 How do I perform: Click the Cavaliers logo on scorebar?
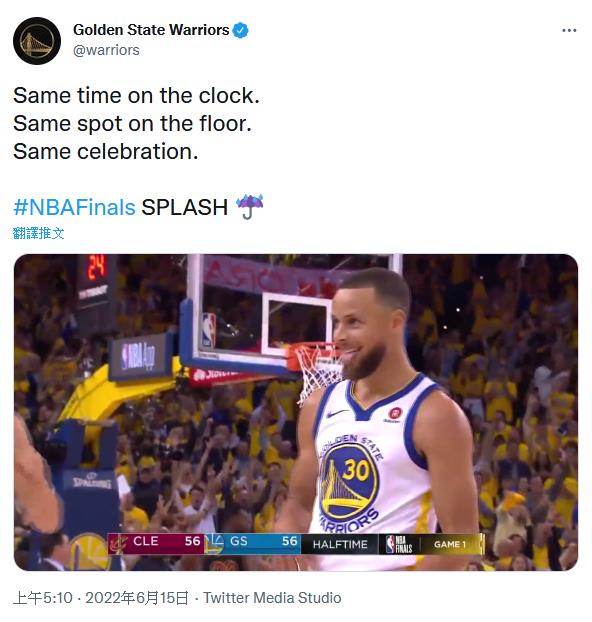click(118, 543)
